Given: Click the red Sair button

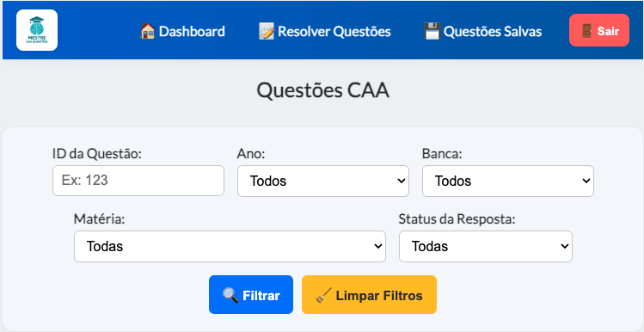Looking at the screenshot, I should pyautogui.click(x=598, y=30).
